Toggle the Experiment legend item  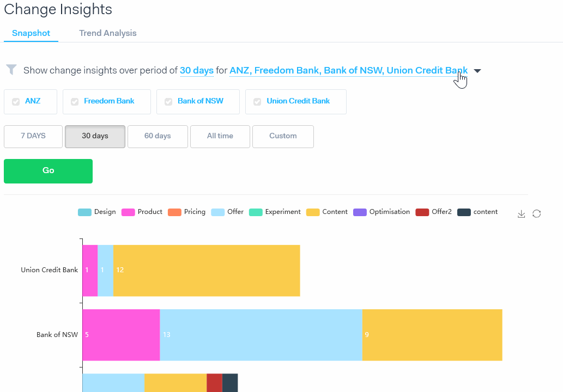tap(275, 212)
